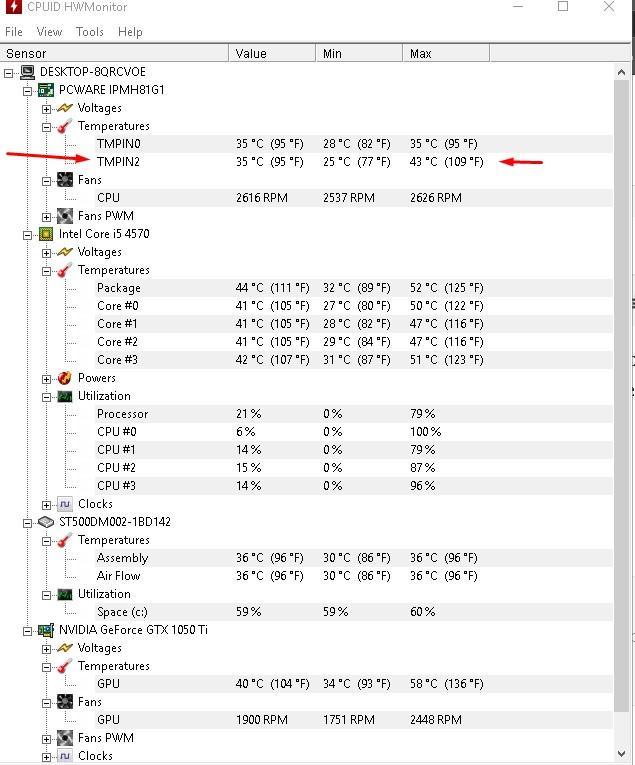Click the Intel Core i5 4570 chip icon
This screenshot has width=635, height=765.
click(46, 234)
